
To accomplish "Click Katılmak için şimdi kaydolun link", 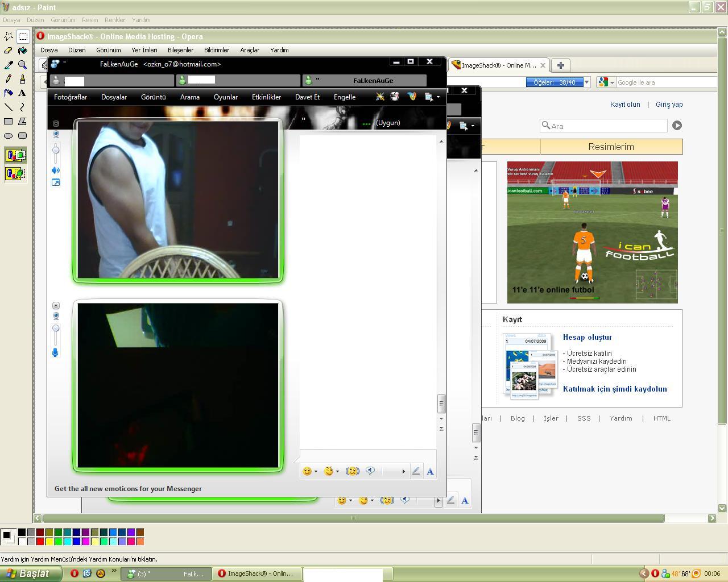I will click(615, 389).
